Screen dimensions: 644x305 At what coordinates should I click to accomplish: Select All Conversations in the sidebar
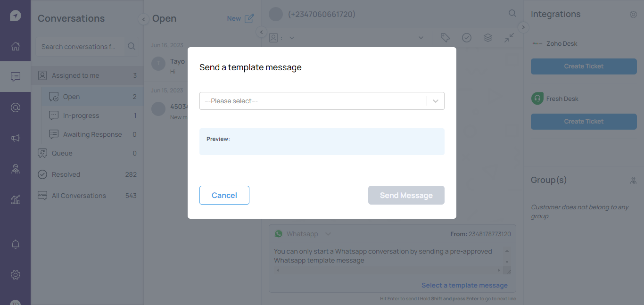click(79, 196)
